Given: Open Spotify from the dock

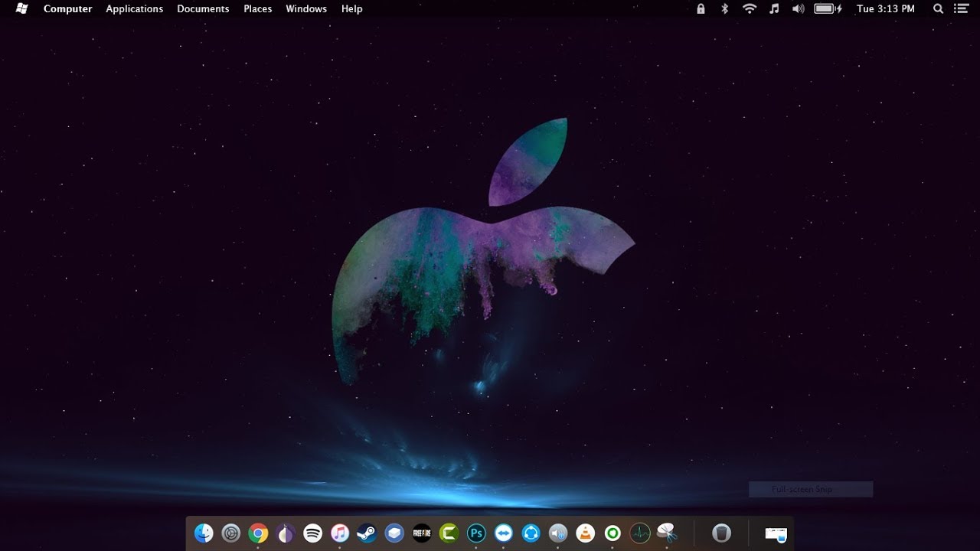Looking at the screenshot, I should point(312,533).
